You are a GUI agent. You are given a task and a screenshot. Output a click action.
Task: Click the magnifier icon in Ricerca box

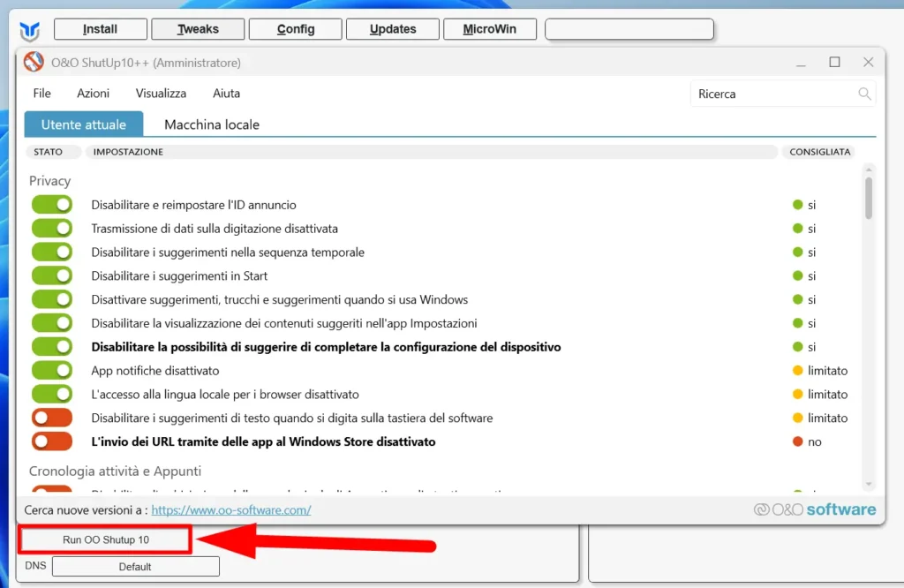click(864, 94)
